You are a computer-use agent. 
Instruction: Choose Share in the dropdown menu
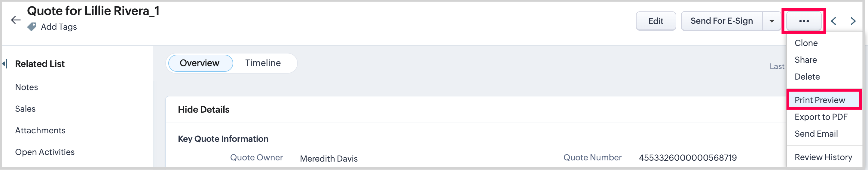tap(806, 60)
